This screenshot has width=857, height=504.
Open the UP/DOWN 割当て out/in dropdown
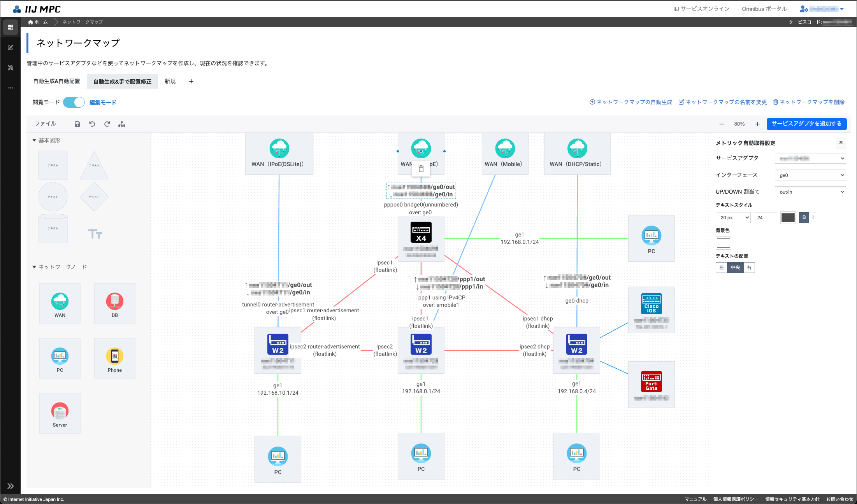[810, 192]
